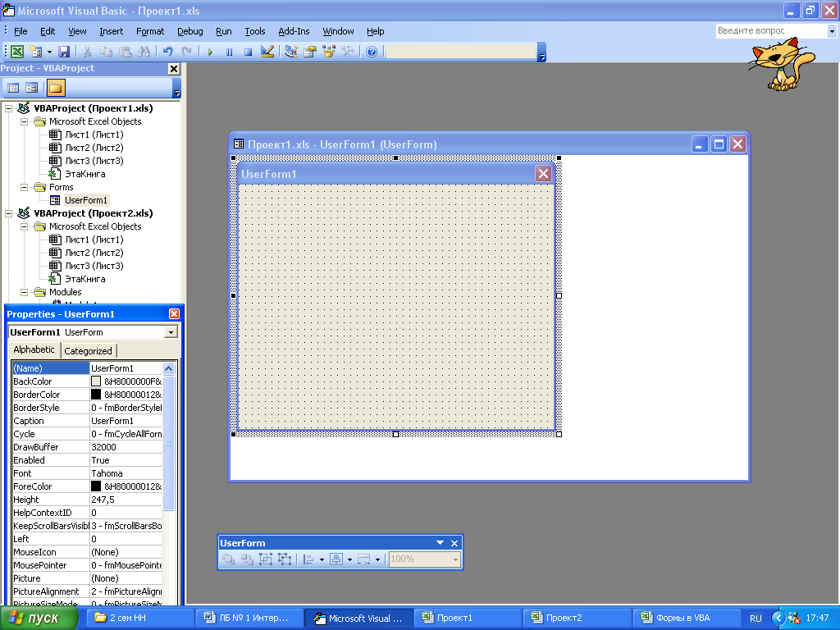This screenshot has width=840, height=630.
Task: Click Bring To Front icon in UserForm toolbar
Action: (228, 559)
